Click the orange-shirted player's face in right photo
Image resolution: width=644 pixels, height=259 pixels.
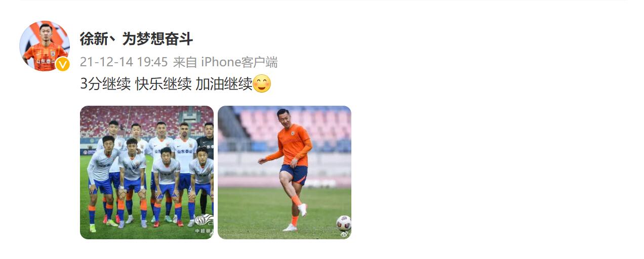click(283, 118)
